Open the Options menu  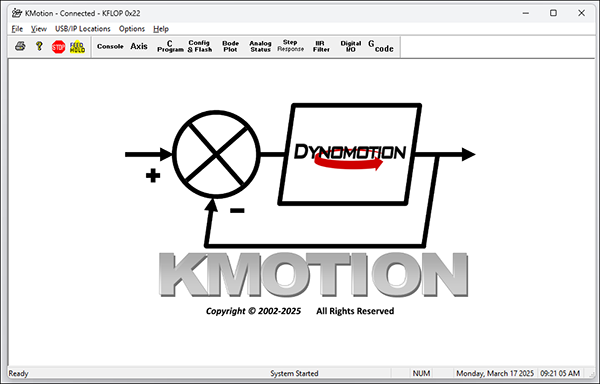[x=132, y=29]
